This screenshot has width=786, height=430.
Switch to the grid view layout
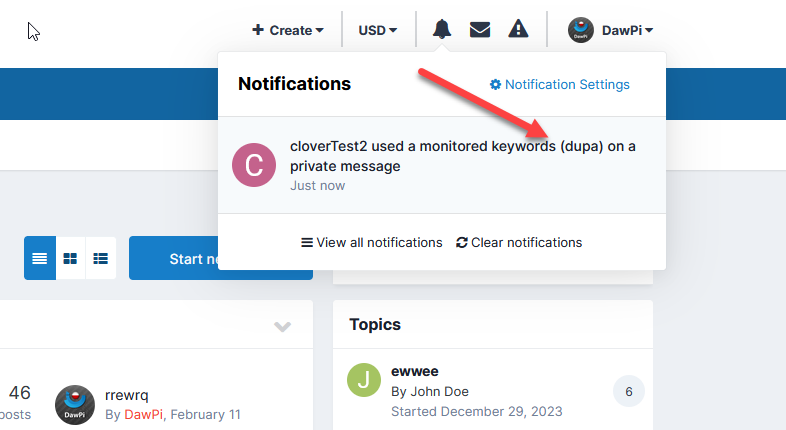tap(70, 258)
